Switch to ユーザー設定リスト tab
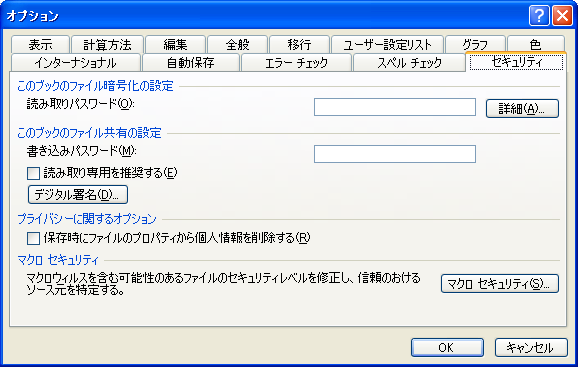The height and width of the screenshot is (367, 578). click(387, 45)
